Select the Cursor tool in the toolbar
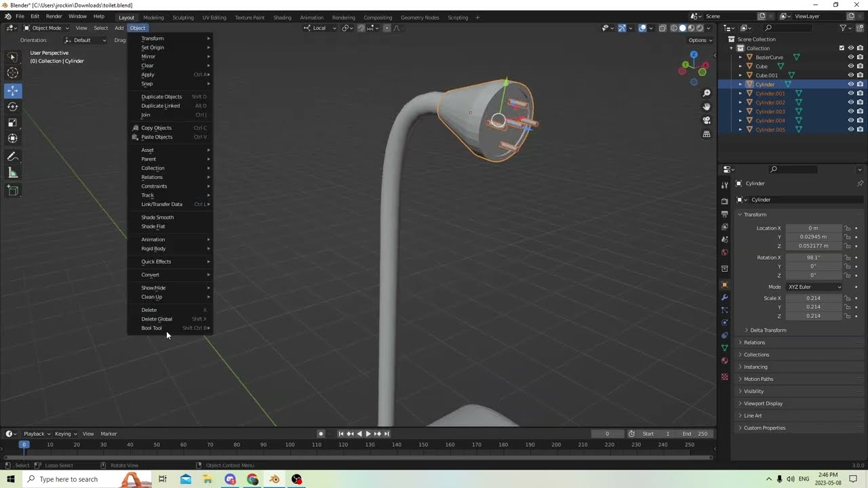The image size is (868, 488). [x=13, y=73]
